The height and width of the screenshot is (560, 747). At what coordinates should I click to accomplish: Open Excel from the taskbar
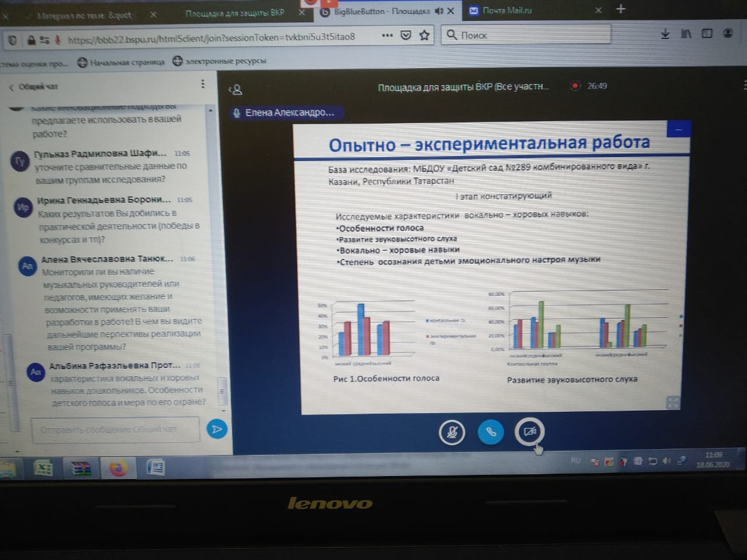tap(43, 468)
